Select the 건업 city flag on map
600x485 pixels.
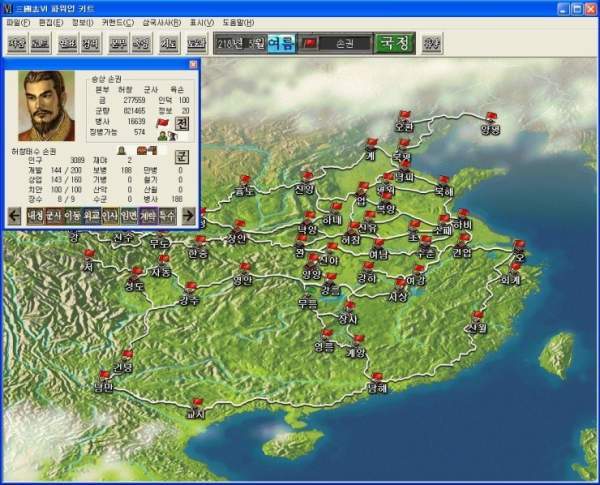[x=464, y=240]
